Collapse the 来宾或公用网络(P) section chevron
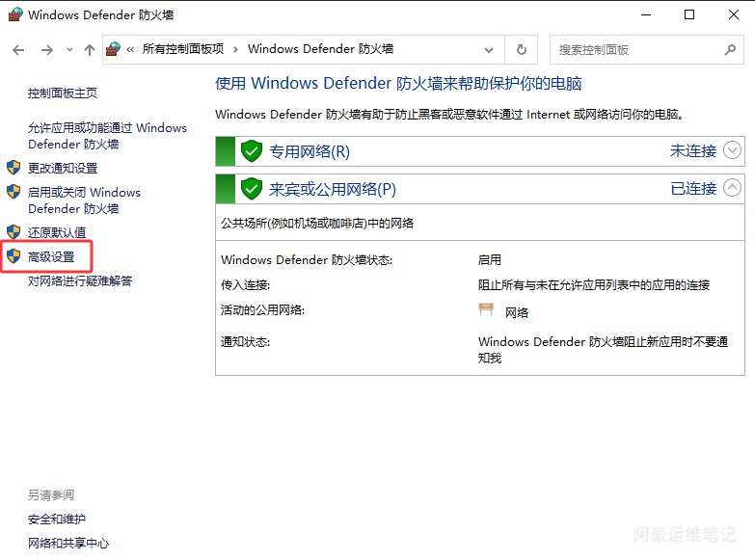The width and height of the screenshot is (755, 560). (x=732, y=188)
